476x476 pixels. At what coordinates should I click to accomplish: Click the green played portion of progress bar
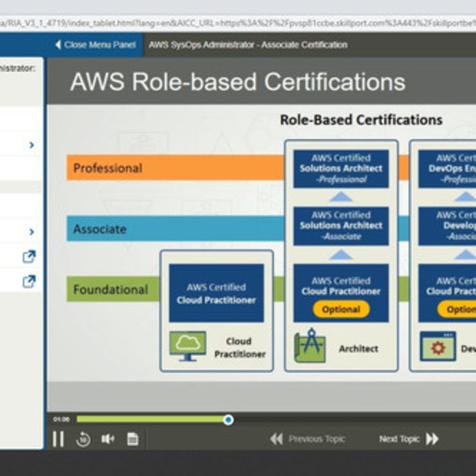tap(151, 419)
